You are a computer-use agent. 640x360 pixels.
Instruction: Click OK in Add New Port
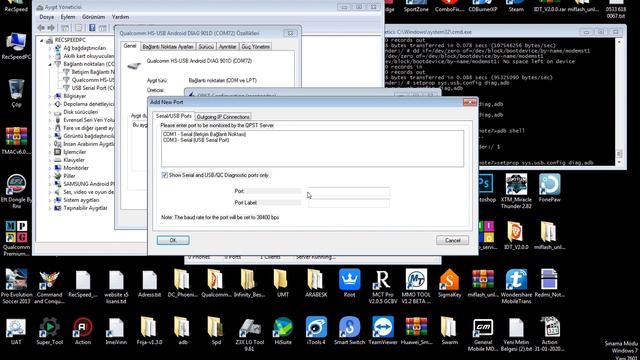tap(173, 240)
